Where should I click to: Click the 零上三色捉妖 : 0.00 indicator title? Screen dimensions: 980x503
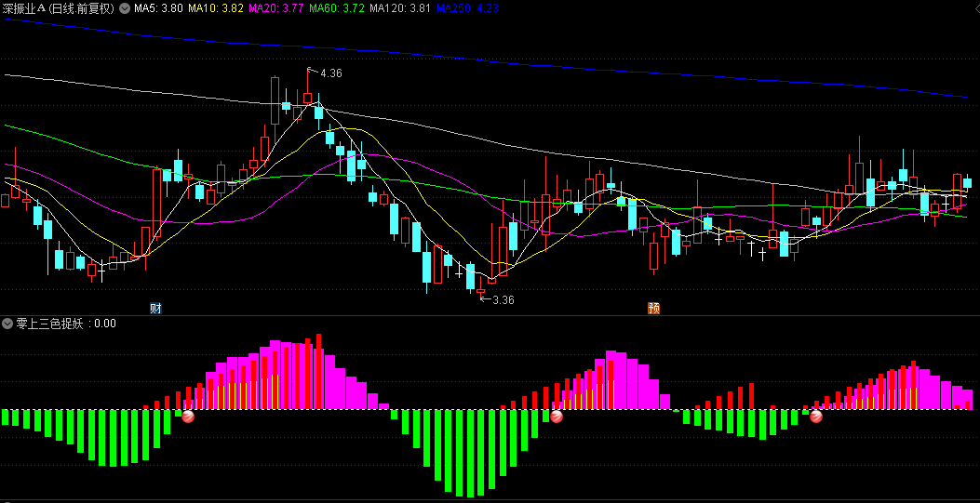pyautogui.click(x=66, y=324)
